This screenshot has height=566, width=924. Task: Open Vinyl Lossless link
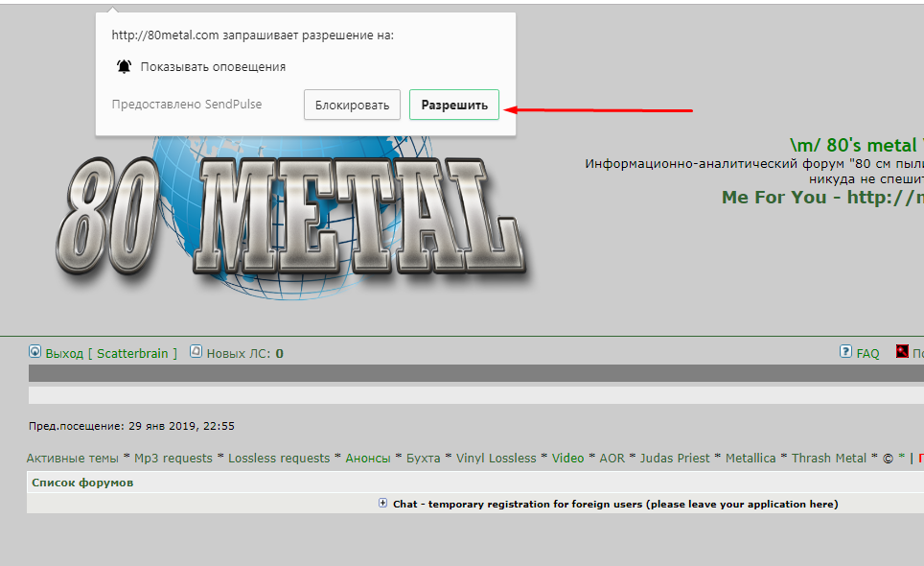(497, 459)
